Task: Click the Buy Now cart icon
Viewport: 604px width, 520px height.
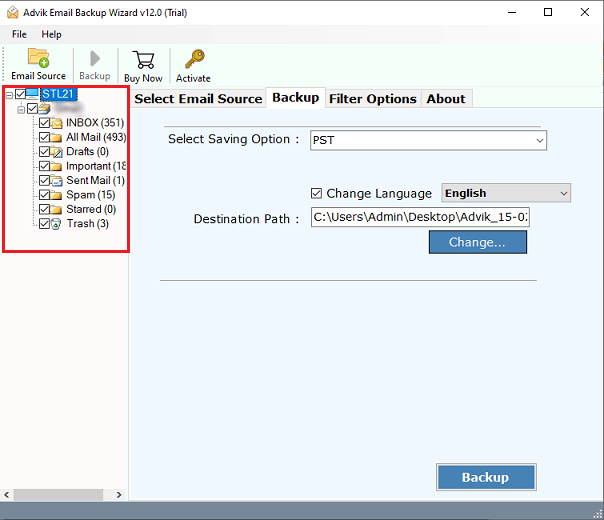Action: click(x=143, y=58)
